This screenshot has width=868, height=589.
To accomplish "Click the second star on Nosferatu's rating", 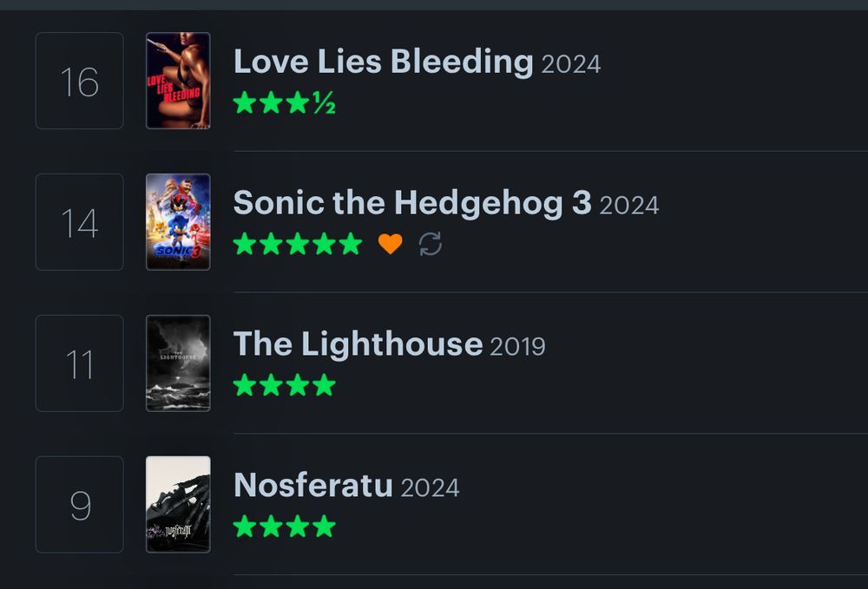I will [270, 526].
